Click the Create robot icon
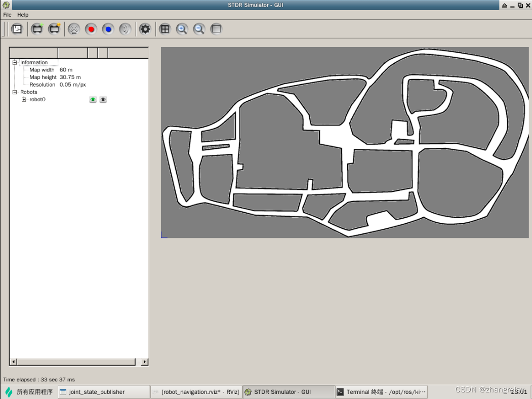The width and height of the screenshot is (532, 399). point(37,29)
